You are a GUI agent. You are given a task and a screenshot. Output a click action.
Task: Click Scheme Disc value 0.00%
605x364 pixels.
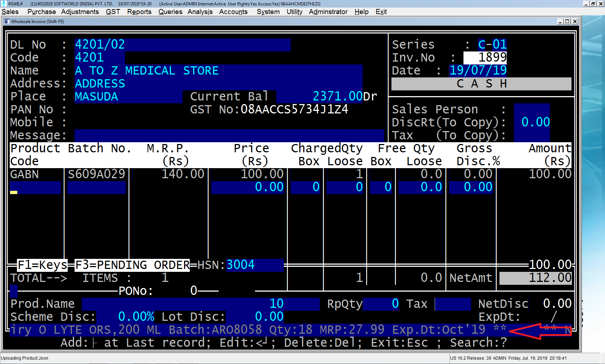pyautogui.click(x=136, y=317)
